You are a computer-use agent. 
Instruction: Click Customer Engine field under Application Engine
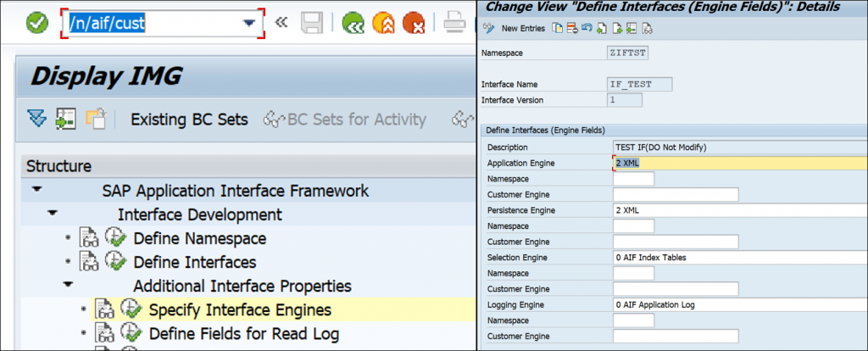pyautogui.click(x=676, y=195)
